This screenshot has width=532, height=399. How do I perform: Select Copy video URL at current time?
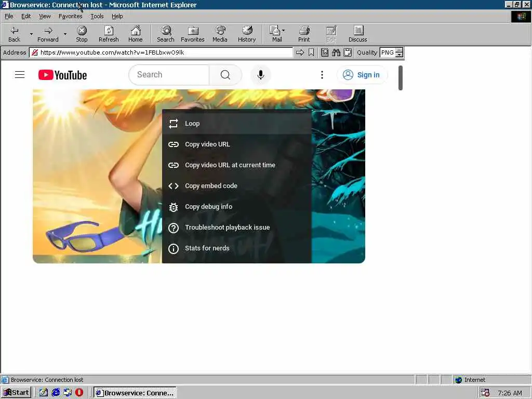237,165
